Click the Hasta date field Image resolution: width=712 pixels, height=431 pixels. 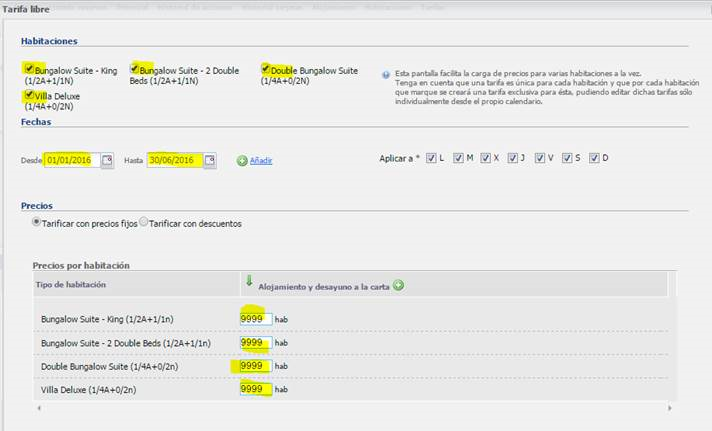174,160
